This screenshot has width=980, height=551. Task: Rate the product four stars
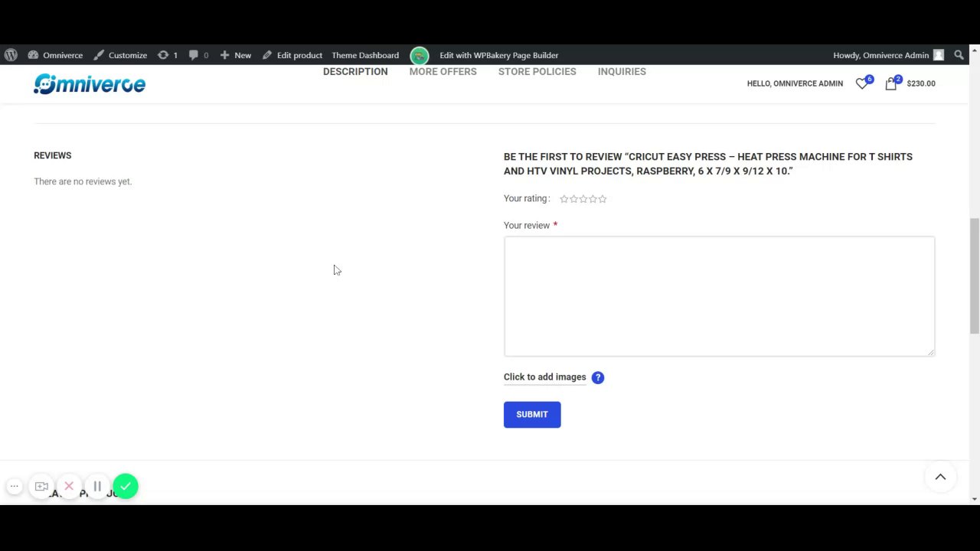[593, 199]
